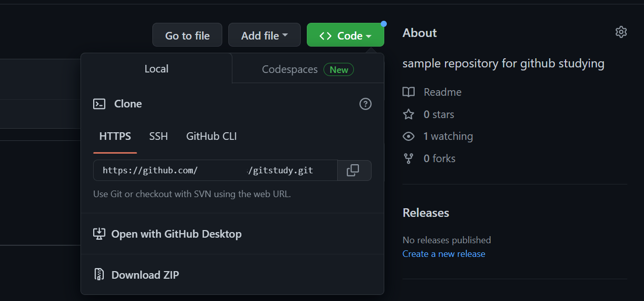Click the Readme book icon
Image resolution: width=644 pixels, height=301 pixels.
pyautogui.click(x=409, y=92)
